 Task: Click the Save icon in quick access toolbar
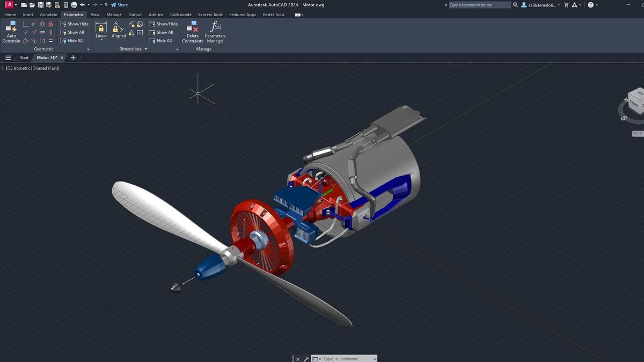(40, 5)
